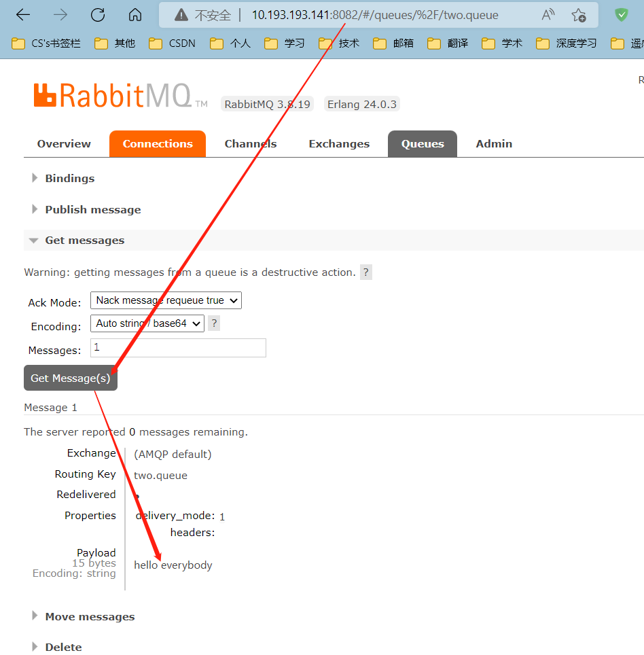Open the 翻译 bookmark folder
This screenshot has height=655, width=644.
(x=447, y=43)
